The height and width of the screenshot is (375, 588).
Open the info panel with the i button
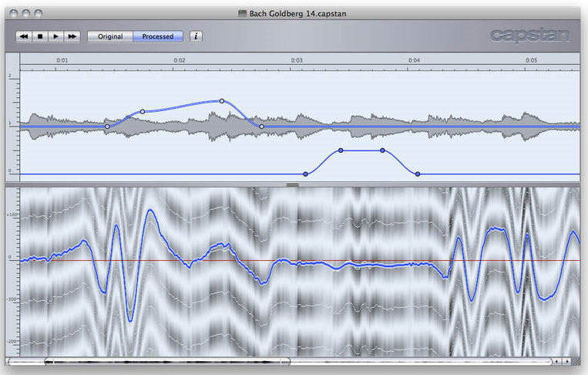pos(196,36)
